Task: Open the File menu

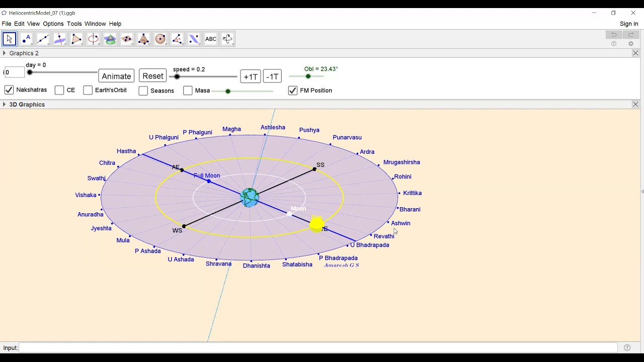Action: tap(7, 24)
